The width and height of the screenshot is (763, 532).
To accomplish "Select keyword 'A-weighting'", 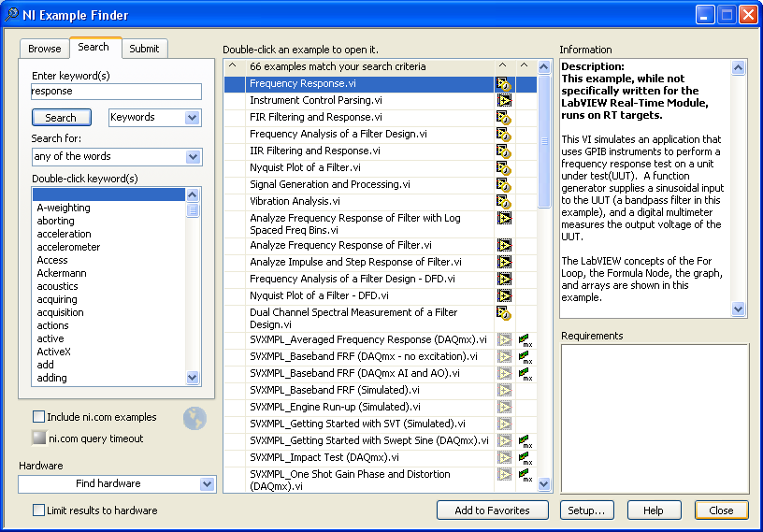I will pyautogui.click(x=64, y=208).
